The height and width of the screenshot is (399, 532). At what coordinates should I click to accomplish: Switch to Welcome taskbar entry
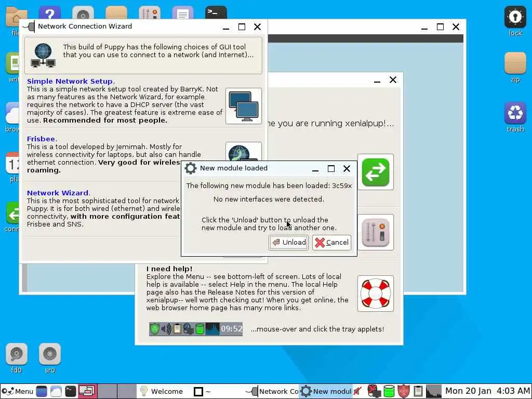pos(163,391)
